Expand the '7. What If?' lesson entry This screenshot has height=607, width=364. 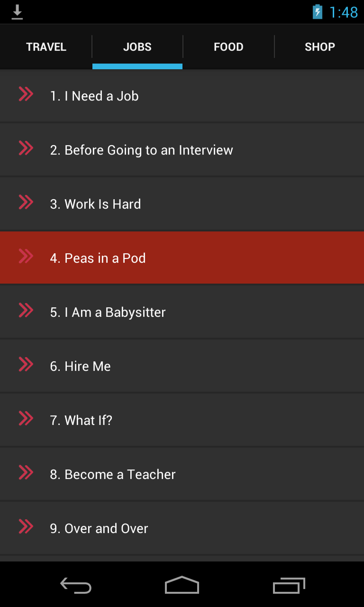(x=81, y=421)
